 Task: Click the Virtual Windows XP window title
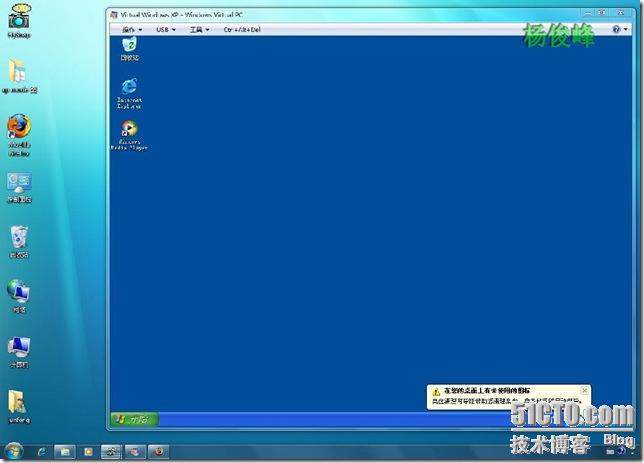click(x=182, y=15)
